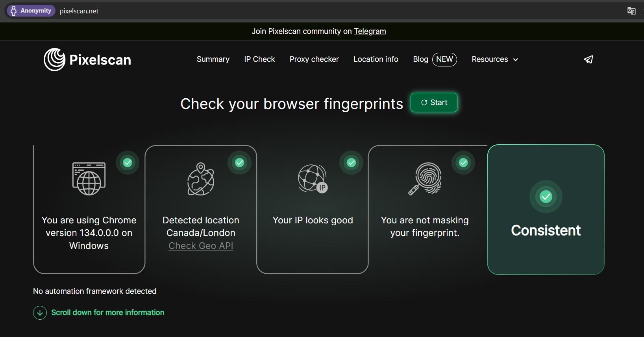Screen dimensions: 644x337
Task: Click the scroll down arrow circle icon
Action: [x=40, y=313]
